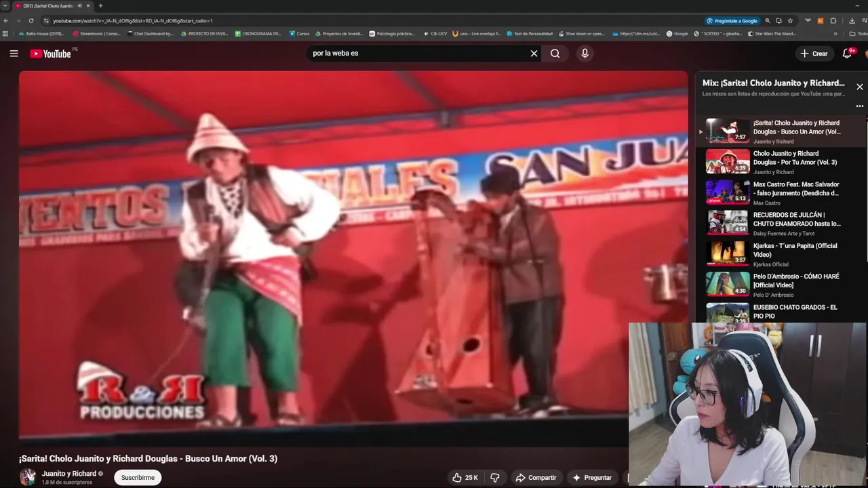Close the Mix playlist panel
This screenshot has width=868, height=488.
click(x=859, y=87)
